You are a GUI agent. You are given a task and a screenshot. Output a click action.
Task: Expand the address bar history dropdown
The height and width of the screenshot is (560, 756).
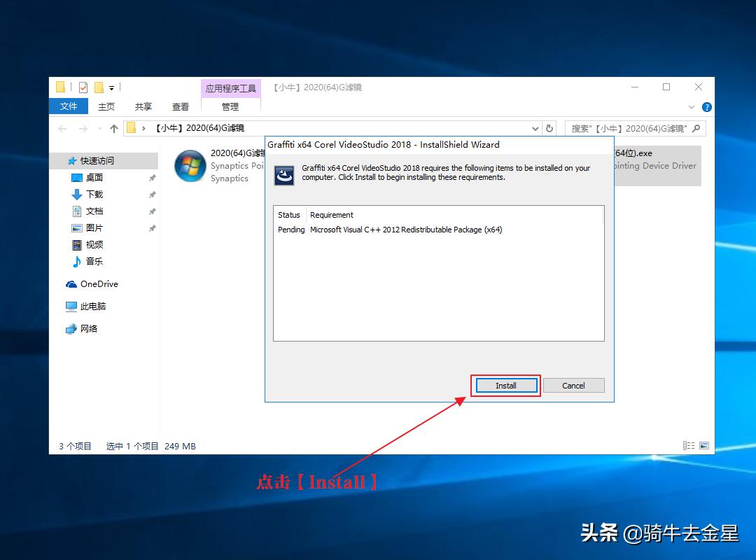pyautogui.click(x=535, y=128)
